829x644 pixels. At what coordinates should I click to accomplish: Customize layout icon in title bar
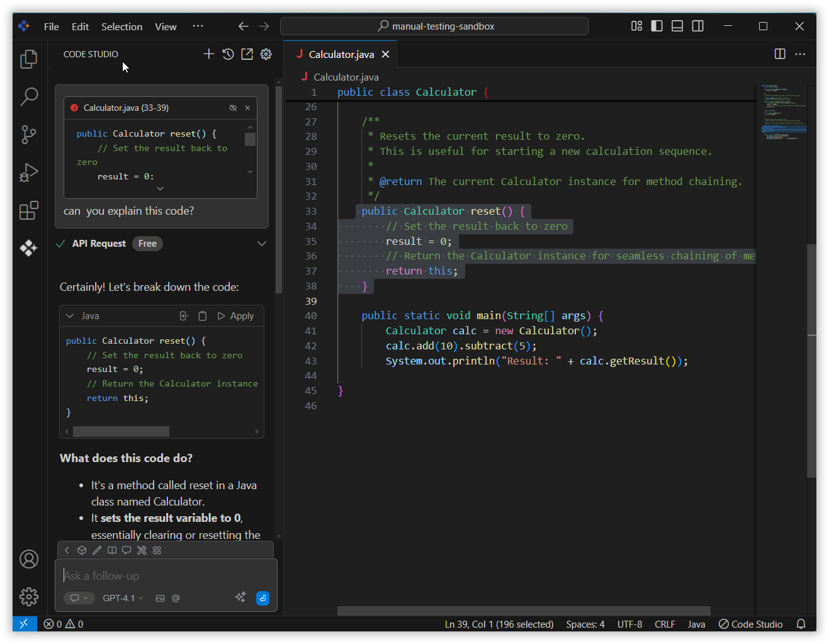coord(637,26)
